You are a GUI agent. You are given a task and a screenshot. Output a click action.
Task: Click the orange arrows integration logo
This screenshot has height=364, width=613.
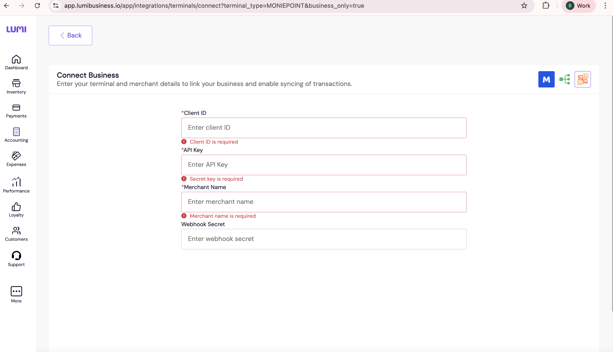pyautogui.click(x=582, y=79)
